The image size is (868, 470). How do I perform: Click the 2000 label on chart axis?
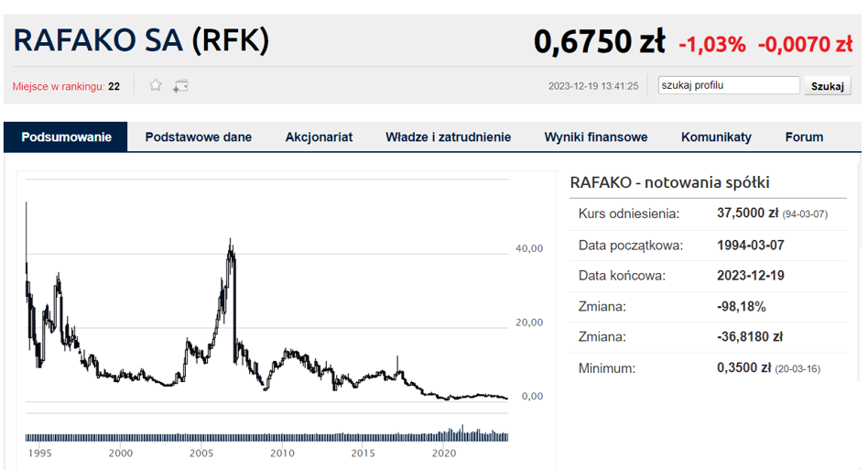click(121, 454)
